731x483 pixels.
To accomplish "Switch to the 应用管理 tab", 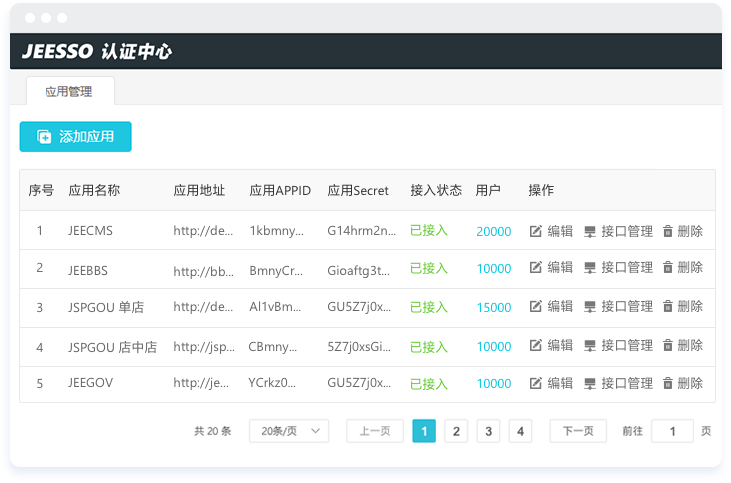I will 69,91.
